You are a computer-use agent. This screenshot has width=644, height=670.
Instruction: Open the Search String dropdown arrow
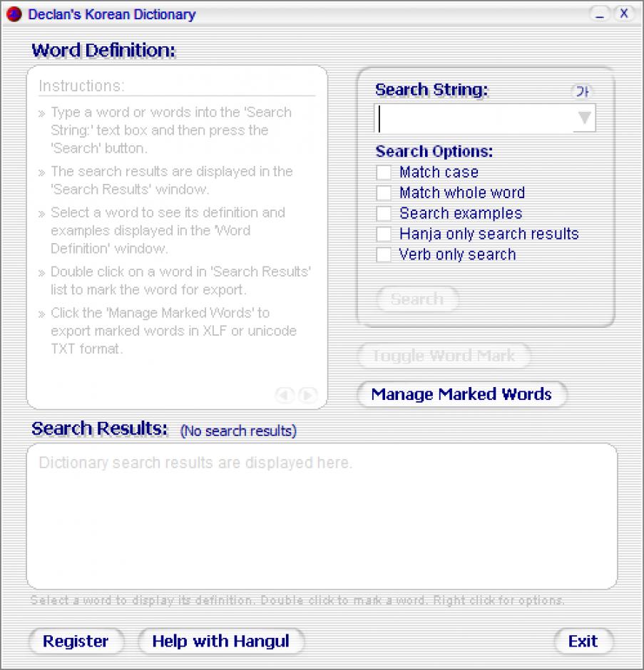[x=584, y=118]
